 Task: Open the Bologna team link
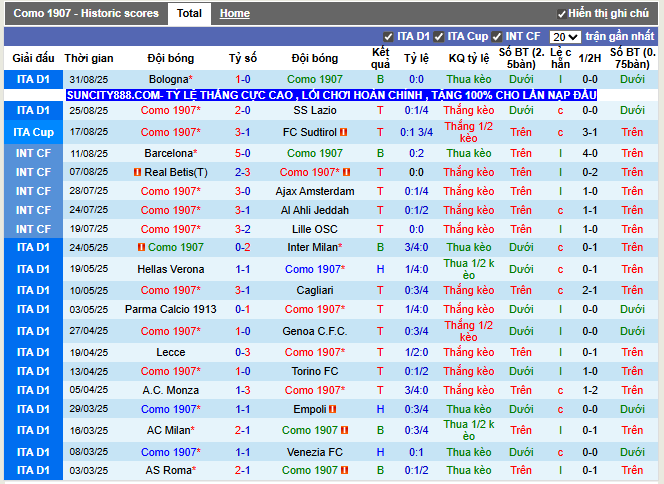(x=169, y=79)
